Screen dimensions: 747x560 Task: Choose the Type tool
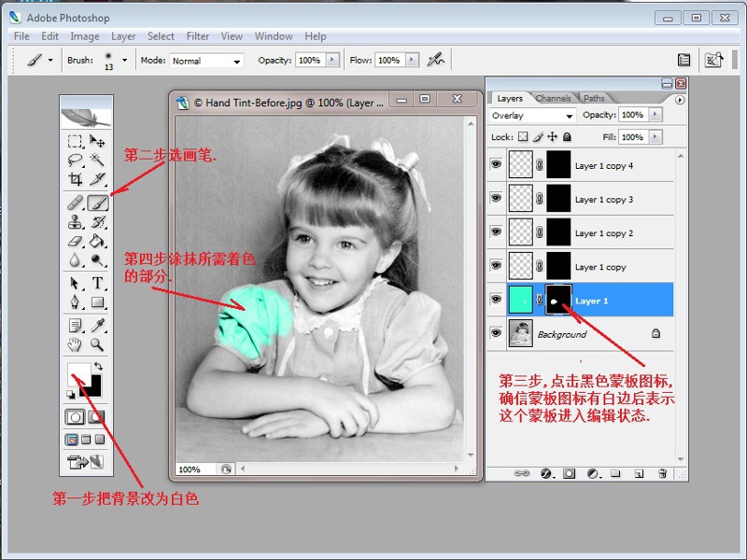point(97,282)
